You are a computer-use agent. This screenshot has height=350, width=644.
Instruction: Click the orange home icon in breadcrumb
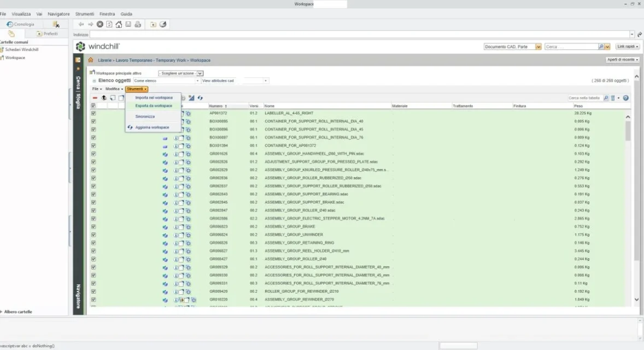(x=91, y=60)
